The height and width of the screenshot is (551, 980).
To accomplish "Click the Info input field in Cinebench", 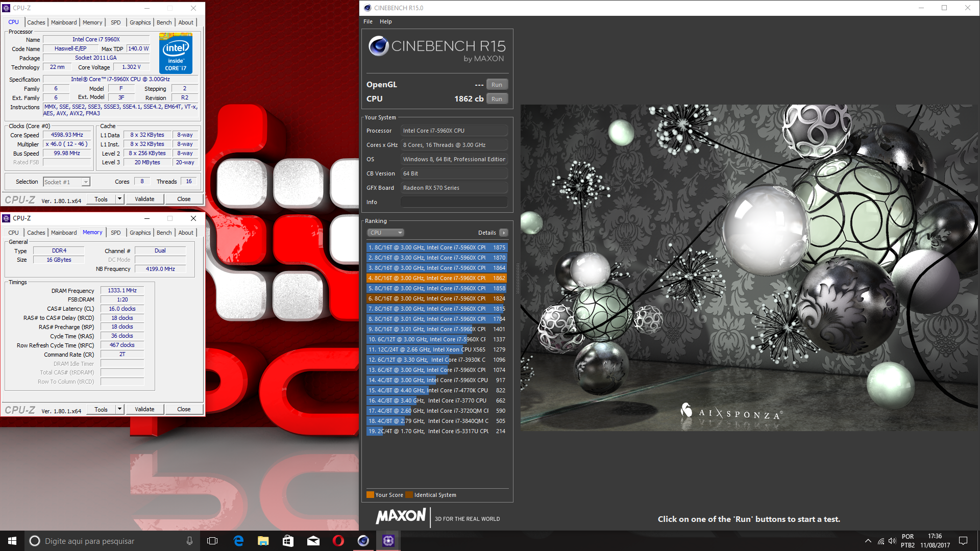I will (454, 202).
